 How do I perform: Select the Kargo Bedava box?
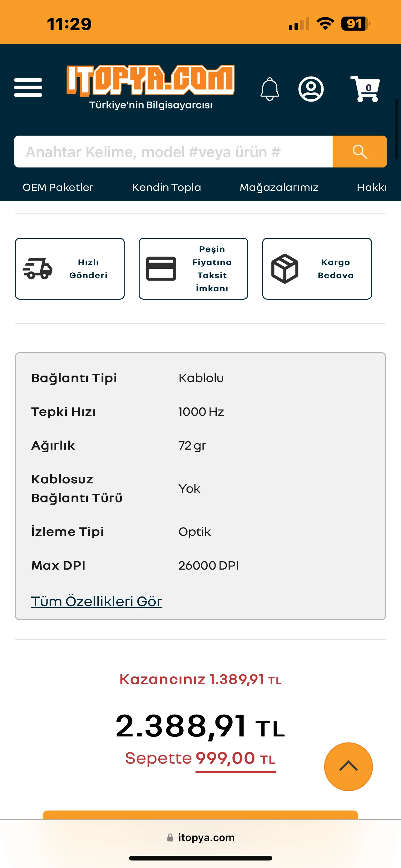pyautogui.click(x=317, y=268)
